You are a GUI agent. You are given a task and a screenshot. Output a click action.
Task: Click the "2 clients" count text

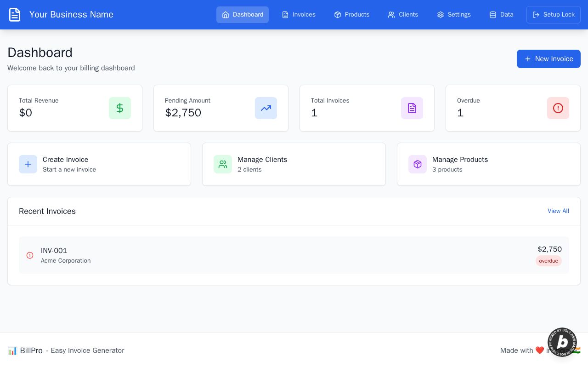(249, 170)
